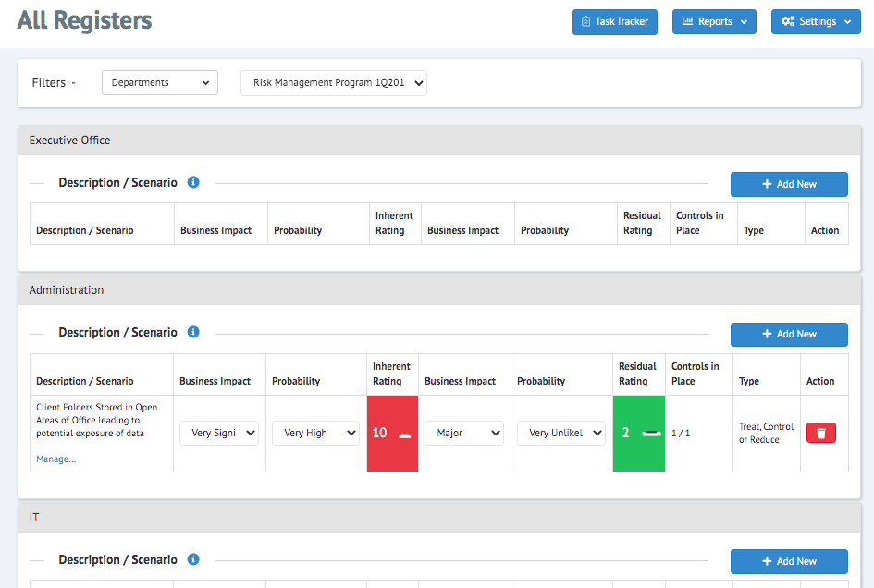The height and width of the screenshot is (588, 874).
Task: Select the Treat, Control or Reduce type text
Action: [766, 433]
